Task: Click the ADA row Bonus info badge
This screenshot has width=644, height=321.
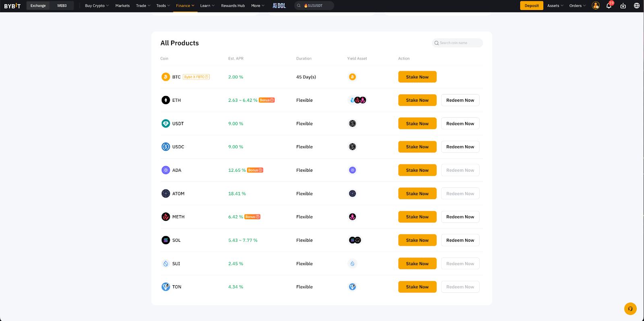Action: coord(255,170)
